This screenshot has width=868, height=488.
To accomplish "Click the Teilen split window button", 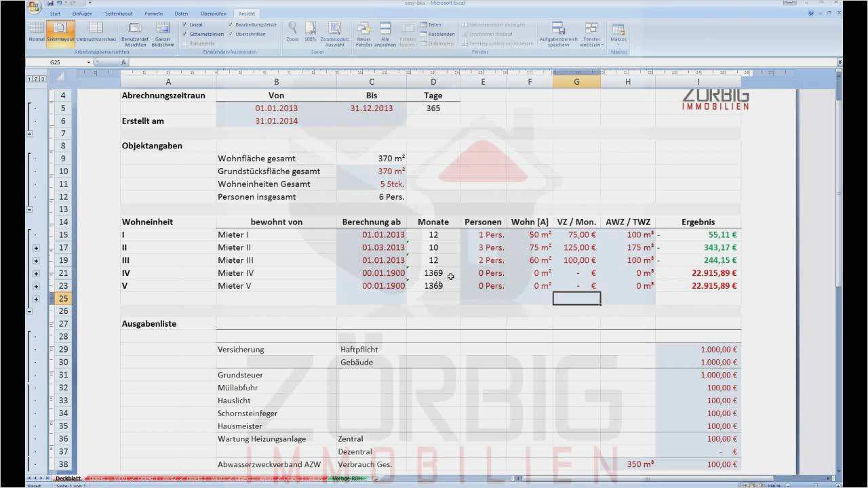I will (431, 24).
